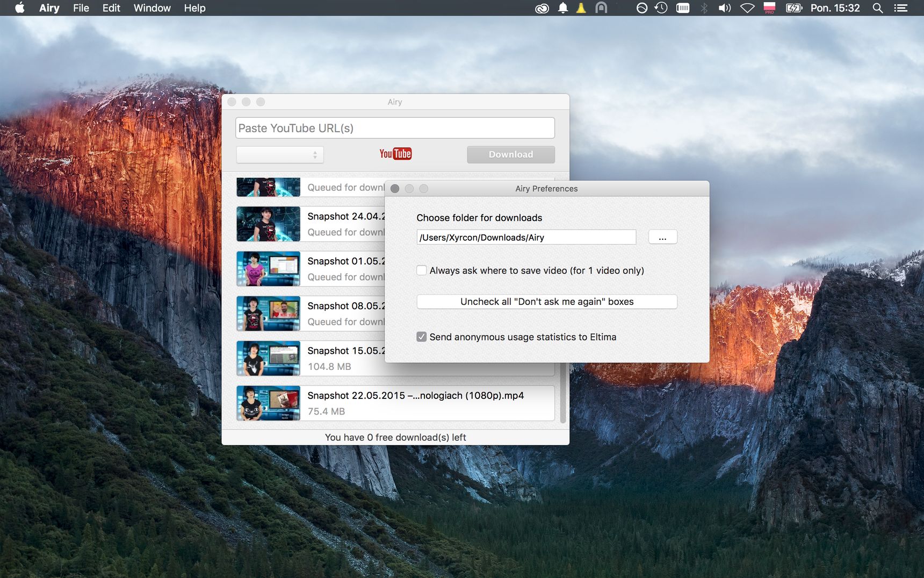This screenshot has height=578, width=924.
Task: Click the free downloads left status text
Action: point(395,437)
